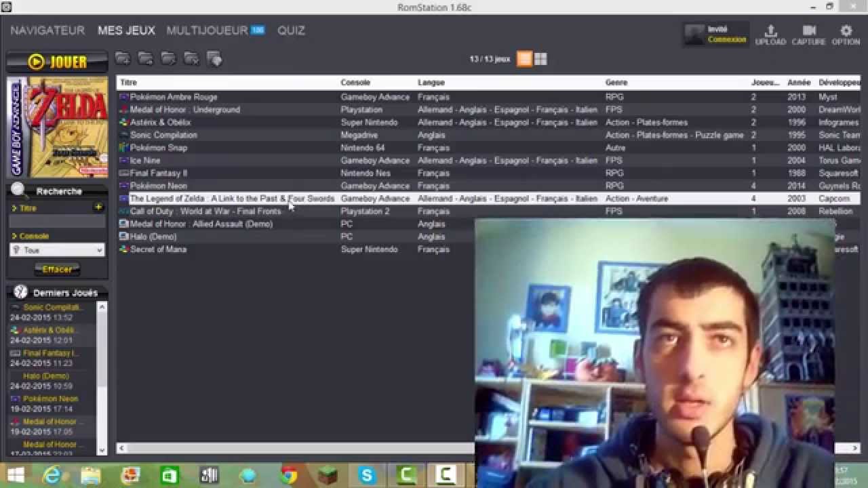Click the yellow plus next to Titre
Screen dimensions: 868x488
99,207
